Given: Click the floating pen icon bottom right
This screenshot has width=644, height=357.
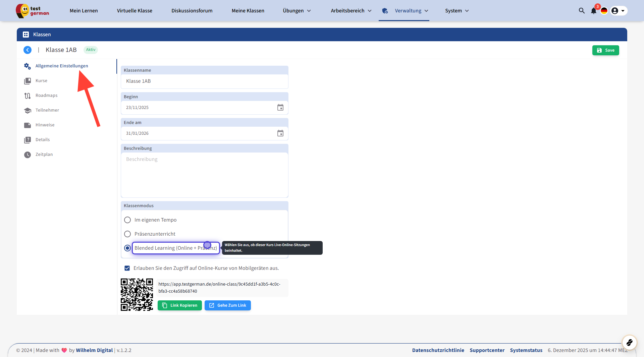Looking at the screenshot, I should [x=629, y=342].
